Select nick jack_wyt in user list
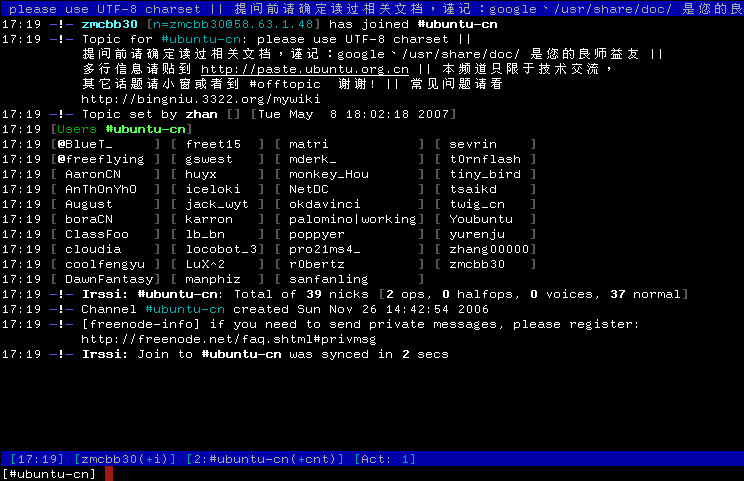The height and width of the screenshot is (481, 744). pyautogui.click(x=217, y=204)
